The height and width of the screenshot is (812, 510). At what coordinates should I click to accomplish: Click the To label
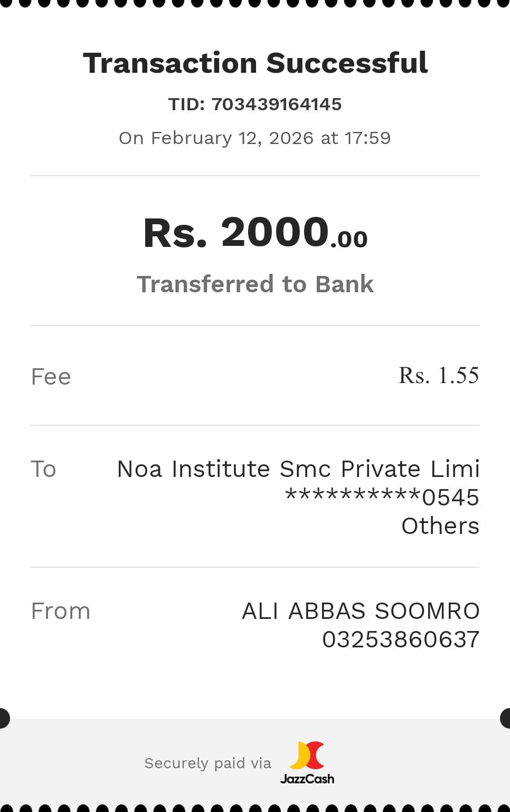tap(43, 469)
